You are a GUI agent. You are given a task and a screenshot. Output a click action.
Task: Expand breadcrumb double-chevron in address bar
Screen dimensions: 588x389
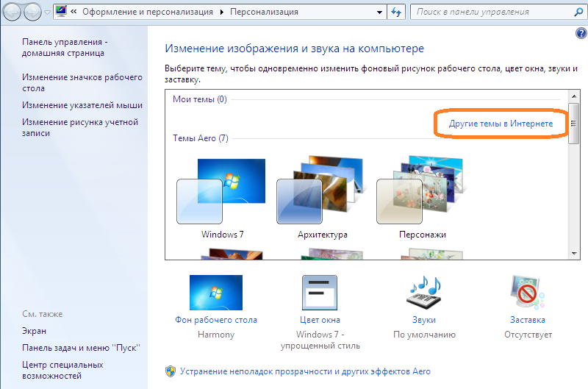coord(74,12)
